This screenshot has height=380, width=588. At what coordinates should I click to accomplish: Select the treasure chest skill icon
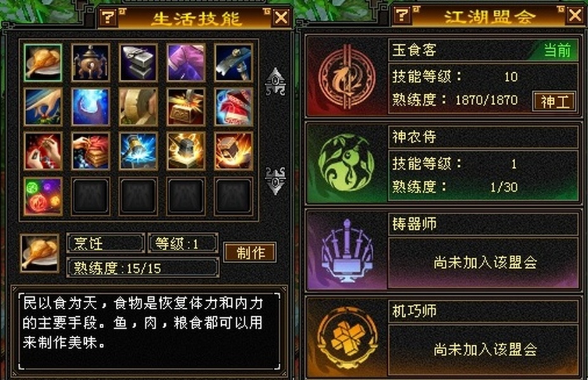[186, 107]
